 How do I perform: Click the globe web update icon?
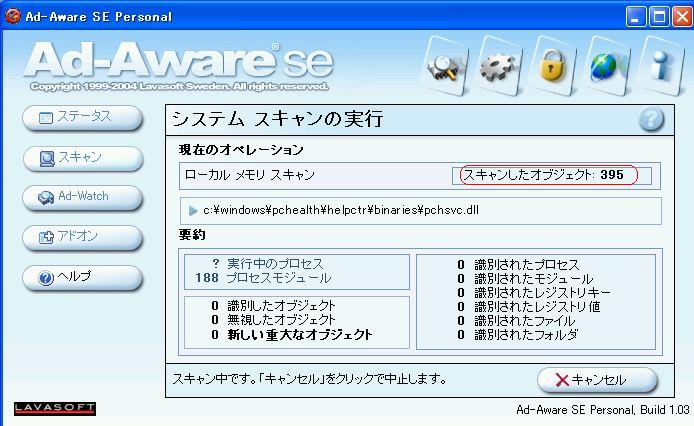pyautogui.click(x=607, y=67)
